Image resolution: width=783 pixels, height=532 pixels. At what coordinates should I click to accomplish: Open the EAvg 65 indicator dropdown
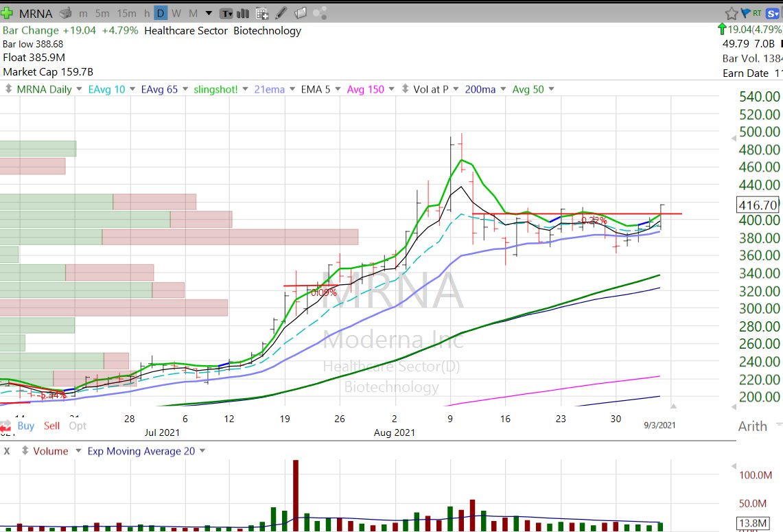(185, 89)
